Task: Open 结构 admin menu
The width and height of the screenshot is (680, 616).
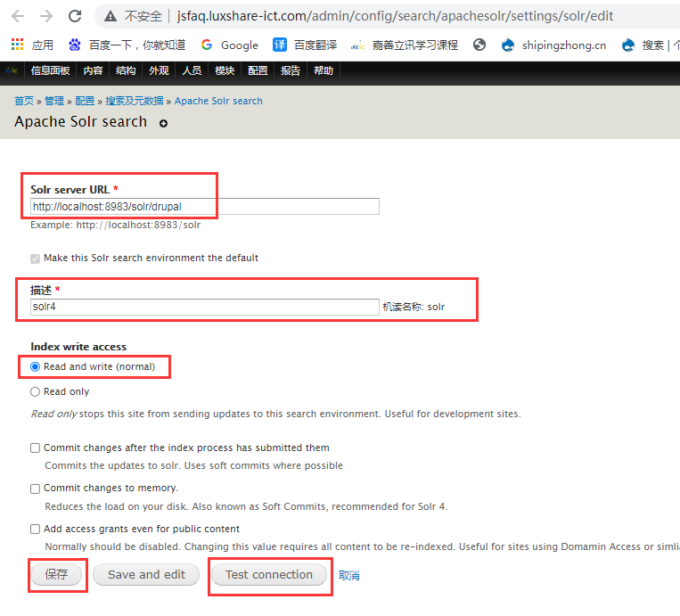Action: [126, 70]
